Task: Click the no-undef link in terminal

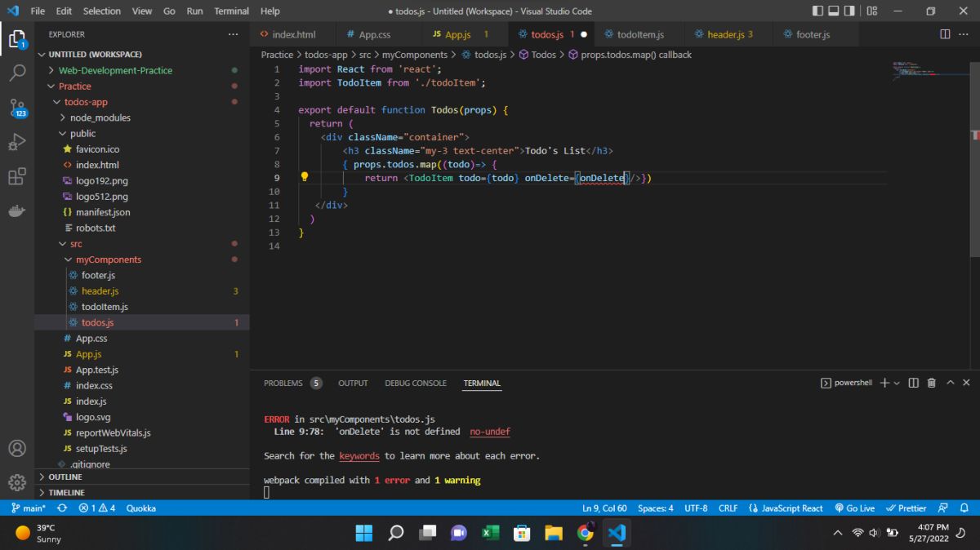Action: point(490,431)
